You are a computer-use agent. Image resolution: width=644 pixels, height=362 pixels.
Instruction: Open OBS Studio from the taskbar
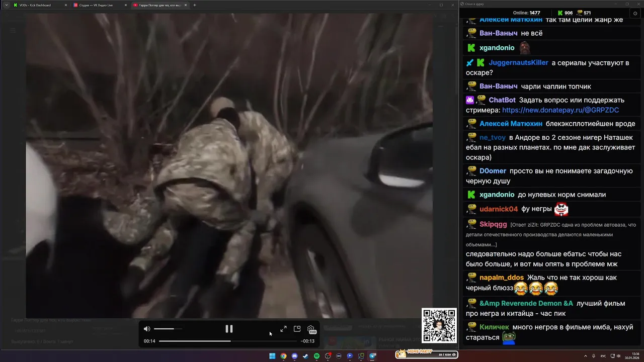(328, 356)
